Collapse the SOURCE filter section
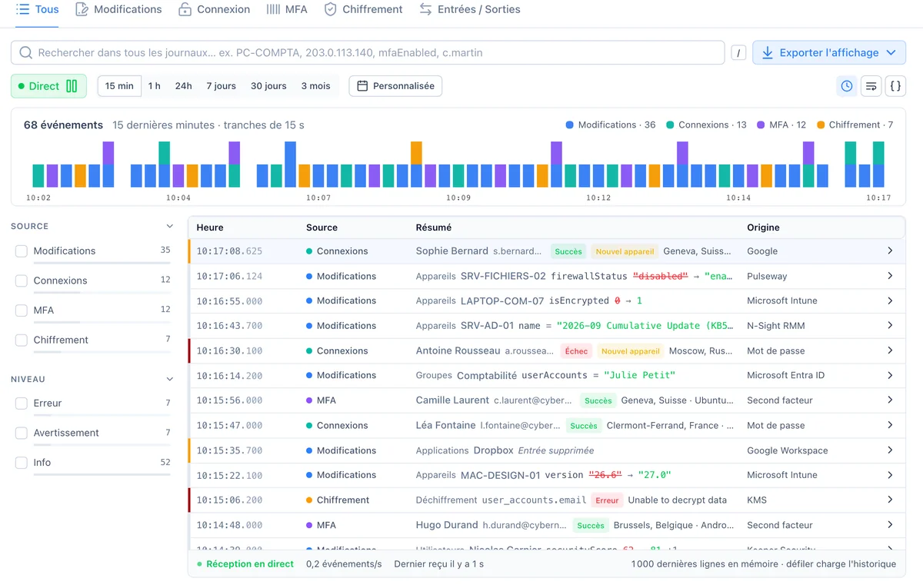The height and width of the screenshot is (588, 923). [170, 227]
